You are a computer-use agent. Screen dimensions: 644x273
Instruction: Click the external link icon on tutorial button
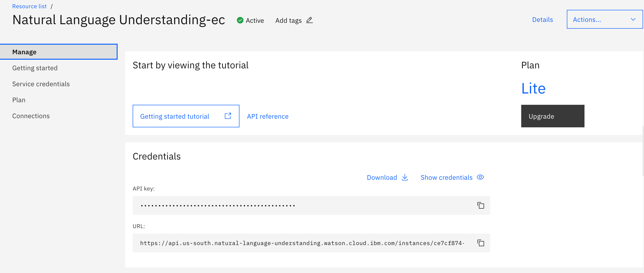point(228,116)
